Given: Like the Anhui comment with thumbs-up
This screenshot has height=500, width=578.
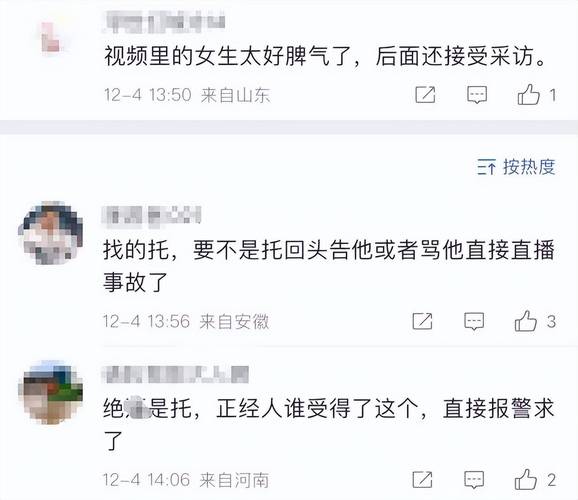Looking at the screenshot, I should coord(526,321).
